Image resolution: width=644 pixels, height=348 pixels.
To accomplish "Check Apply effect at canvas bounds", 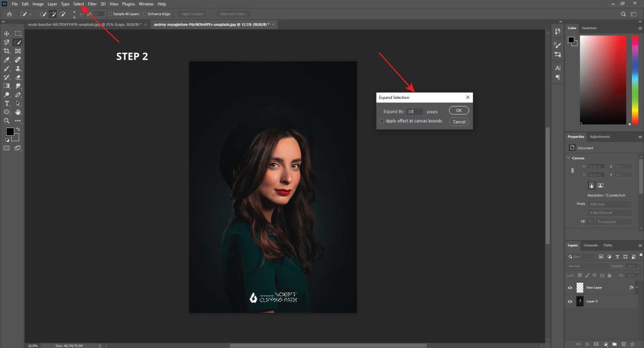I will click(x=382, y=121).
